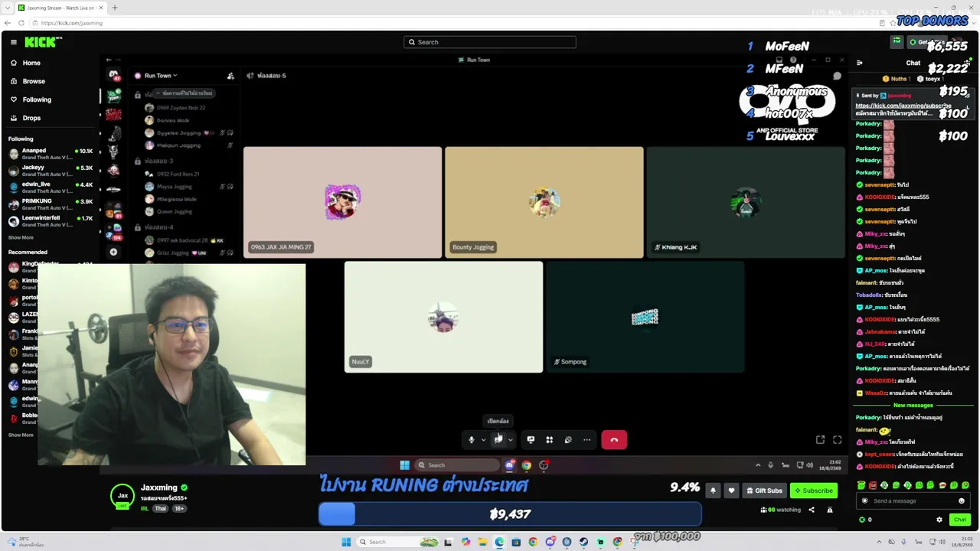Click the Sompong video tile
The height and width of the screenshot is (551, 980).
click(645, 317)
